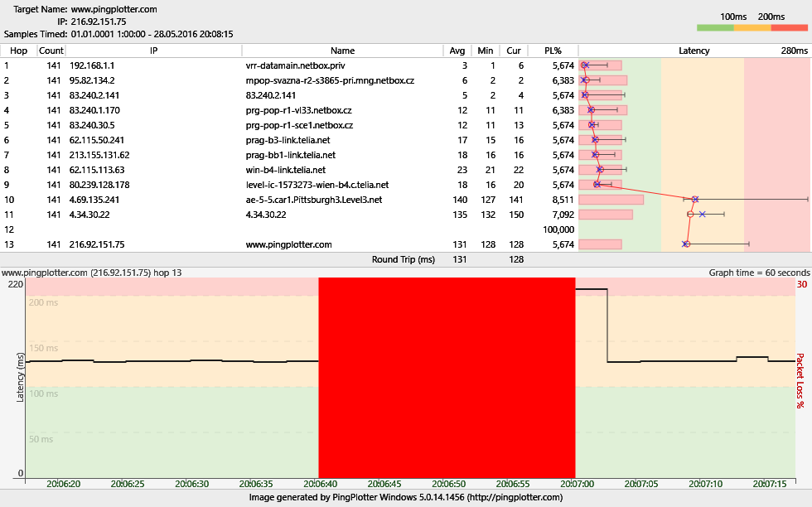This screenshot has height=507, width=812.
Task: Click 7,092 packet loss value for hop 11
Action: tap(563, 215)
